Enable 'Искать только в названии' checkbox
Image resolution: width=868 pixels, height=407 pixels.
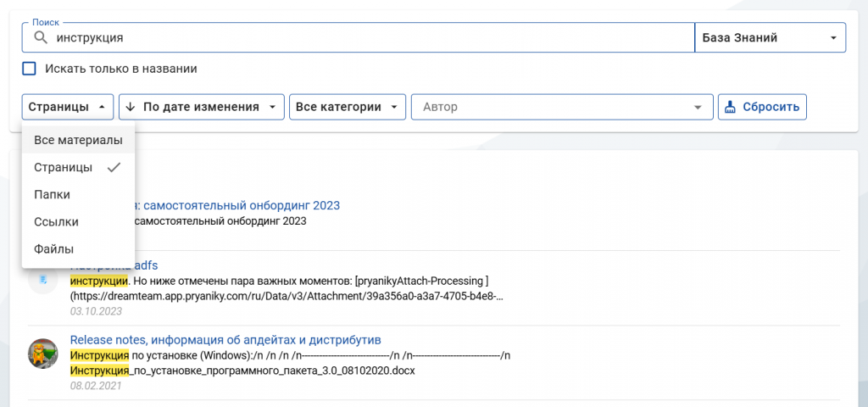(30, 69)
